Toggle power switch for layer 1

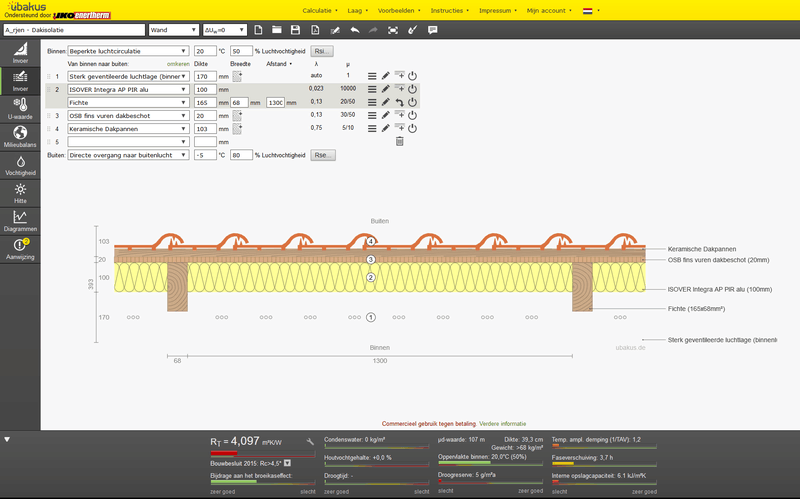412,76
